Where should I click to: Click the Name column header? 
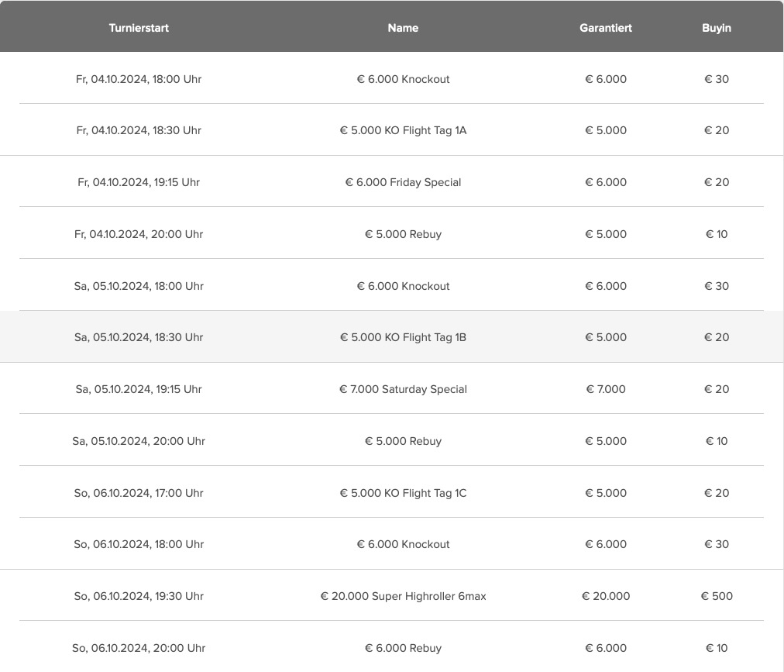coord(403,28)
